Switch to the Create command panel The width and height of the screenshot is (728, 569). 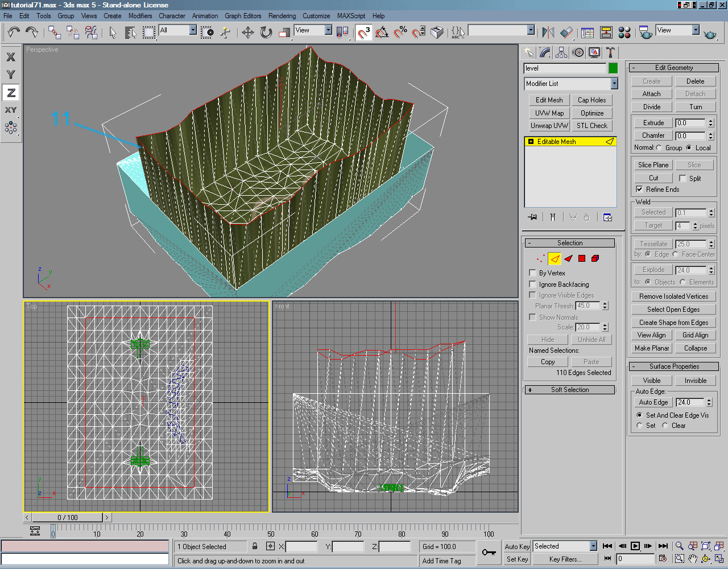[x=528, y=52]
